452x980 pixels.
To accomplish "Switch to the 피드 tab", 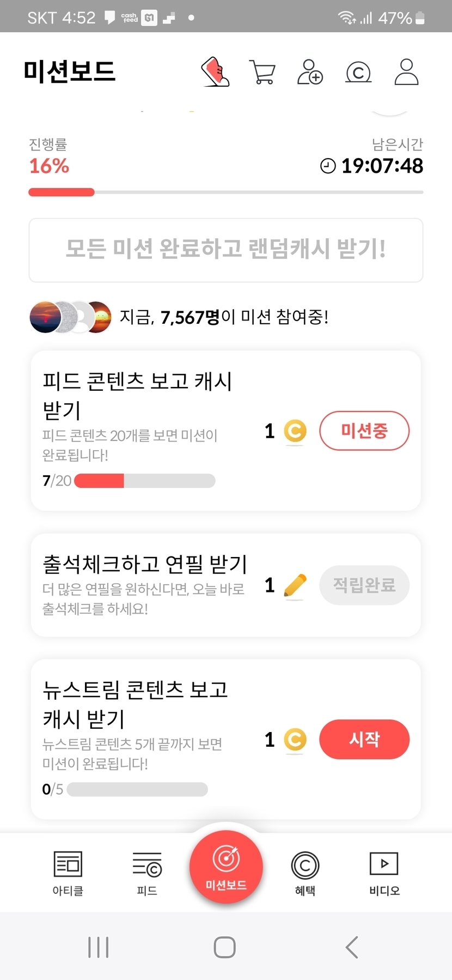I will click(147, 873).
